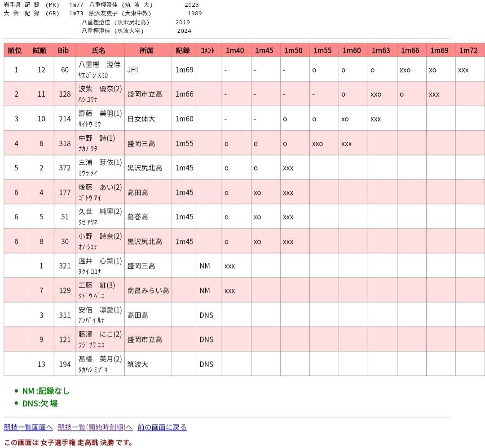Click the Bib number 372

click(65, 168)
